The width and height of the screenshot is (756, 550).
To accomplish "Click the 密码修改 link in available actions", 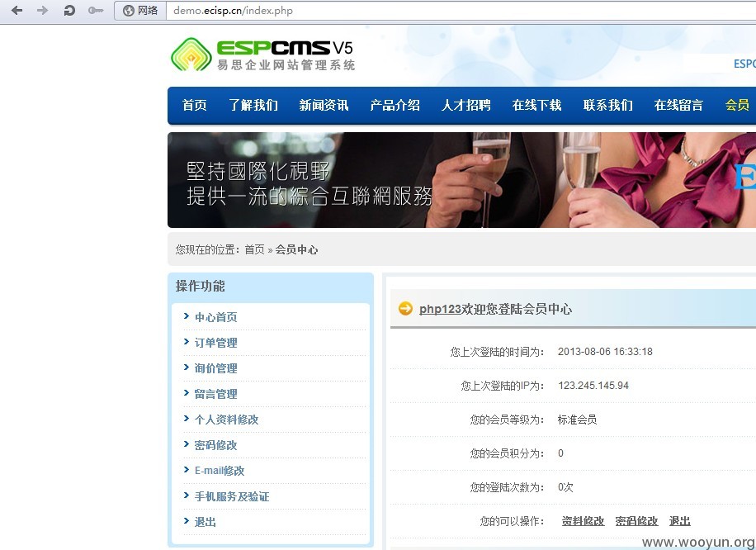I will click(636, 521).
